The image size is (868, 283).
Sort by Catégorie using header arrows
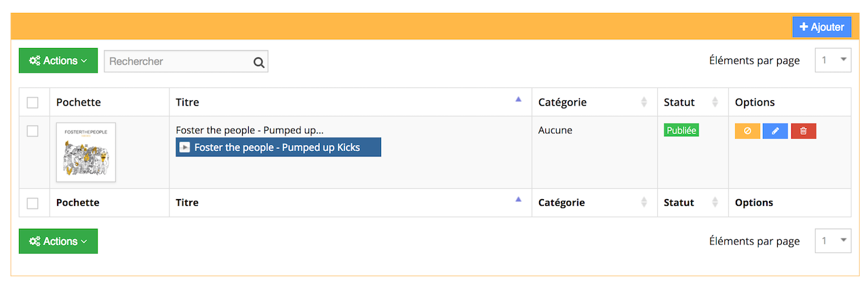[x=644, y=102]
